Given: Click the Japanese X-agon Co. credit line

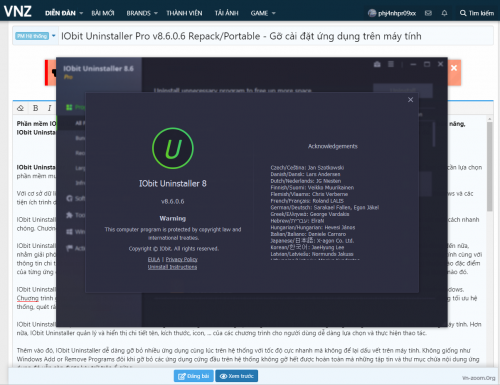Looking at the screenshot, I should tap(312, 241).
